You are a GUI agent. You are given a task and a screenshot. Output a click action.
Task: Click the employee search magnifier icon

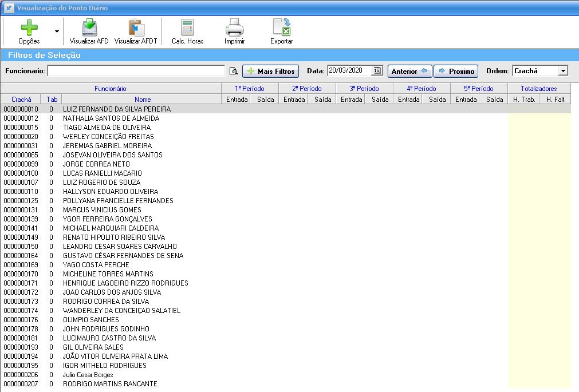pyautogui.click(x=233, y=71)
